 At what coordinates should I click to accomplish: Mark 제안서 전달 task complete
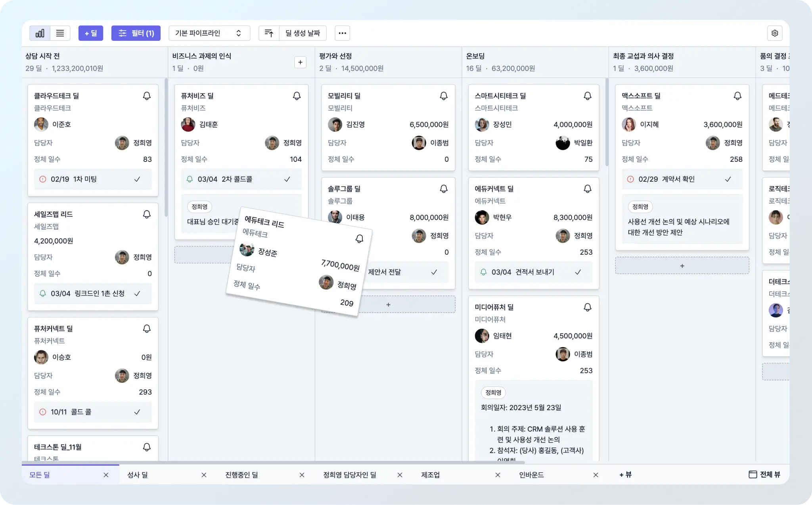(x=434, y=272)
